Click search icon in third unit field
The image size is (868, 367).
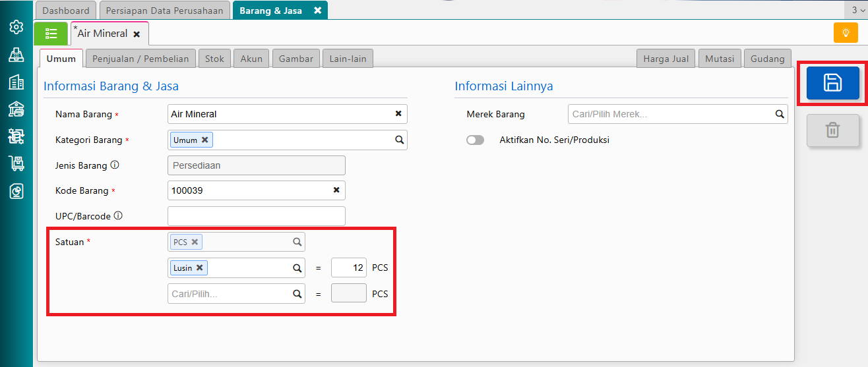pyautogui.click(x=297, y=294)
